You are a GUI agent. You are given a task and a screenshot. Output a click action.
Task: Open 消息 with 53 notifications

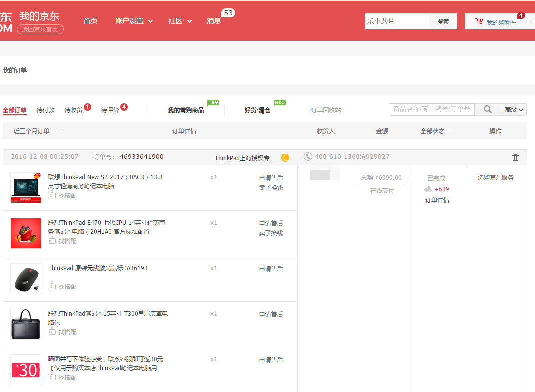coord(214,21)
